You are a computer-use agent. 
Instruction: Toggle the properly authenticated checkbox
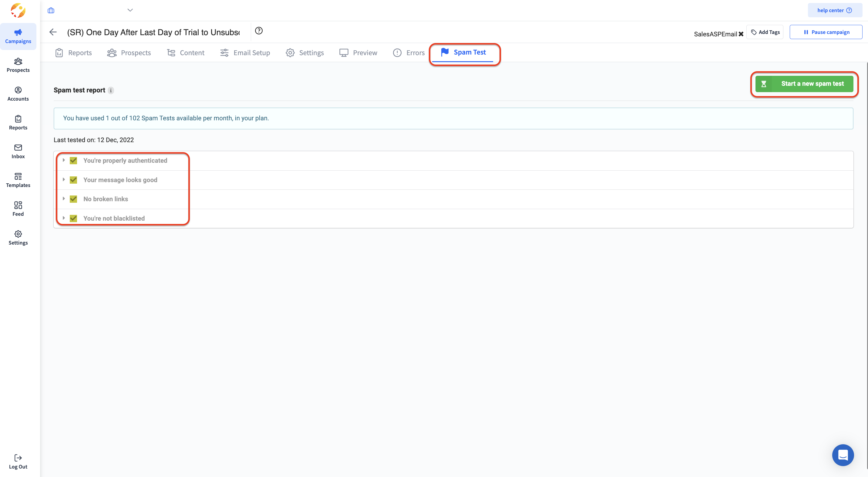(x=73, y=161)
